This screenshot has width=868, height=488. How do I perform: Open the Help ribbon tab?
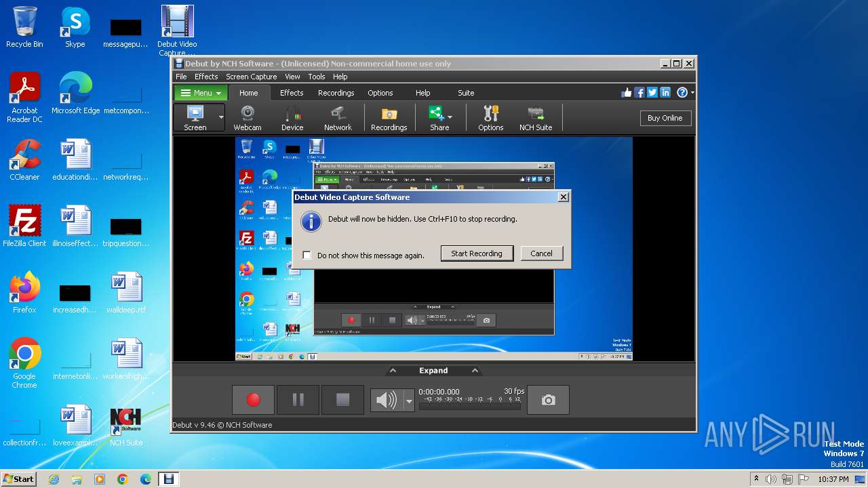(x=422, y=93)
